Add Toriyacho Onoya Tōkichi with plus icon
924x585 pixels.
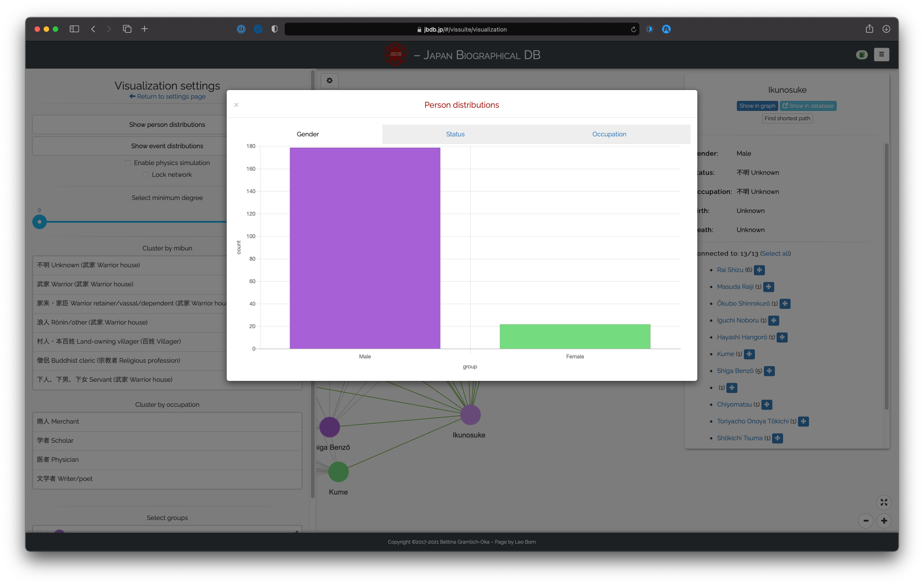(803, 421)
